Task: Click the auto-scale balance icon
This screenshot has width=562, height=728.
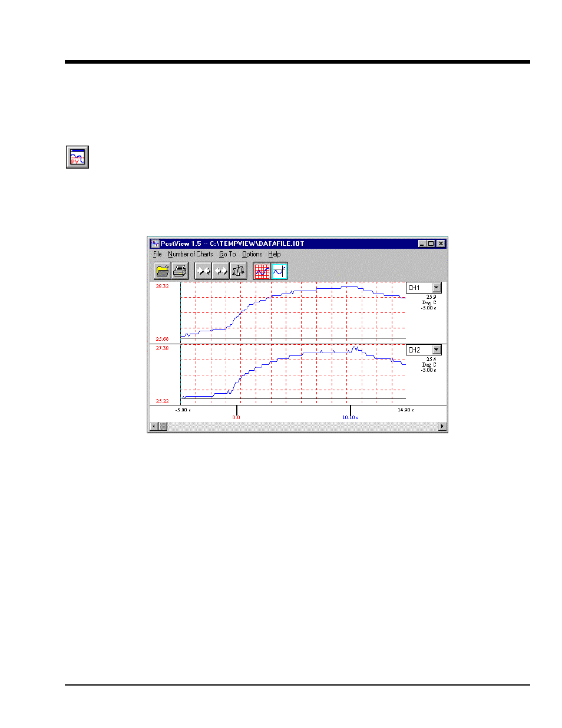Action: point(238,271)
